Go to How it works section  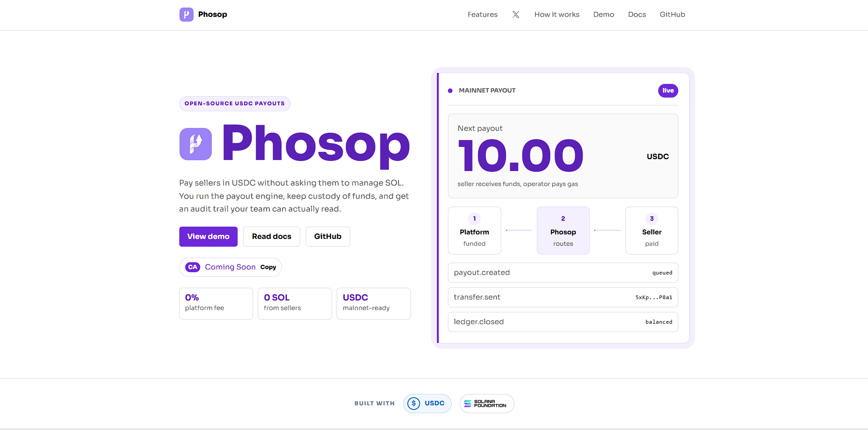point(557,15)
